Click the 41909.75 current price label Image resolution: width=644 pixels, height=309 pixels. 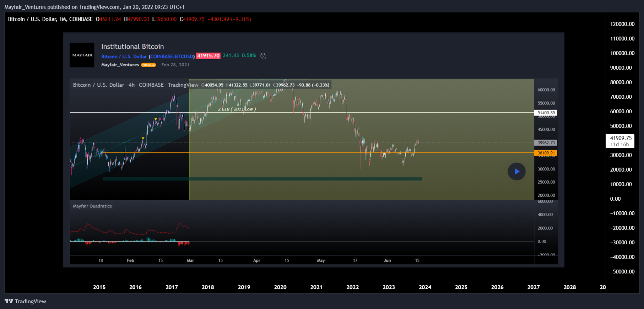pyautogui.click(x=621, y=138)
